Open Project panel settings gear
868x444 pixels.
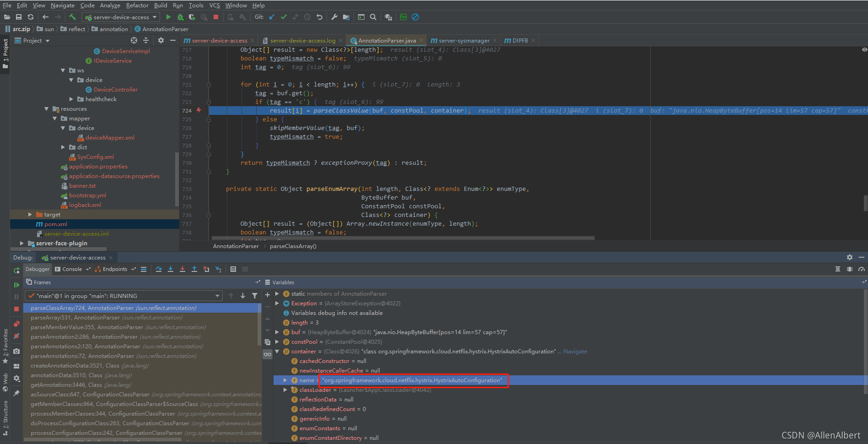(161, 40)
